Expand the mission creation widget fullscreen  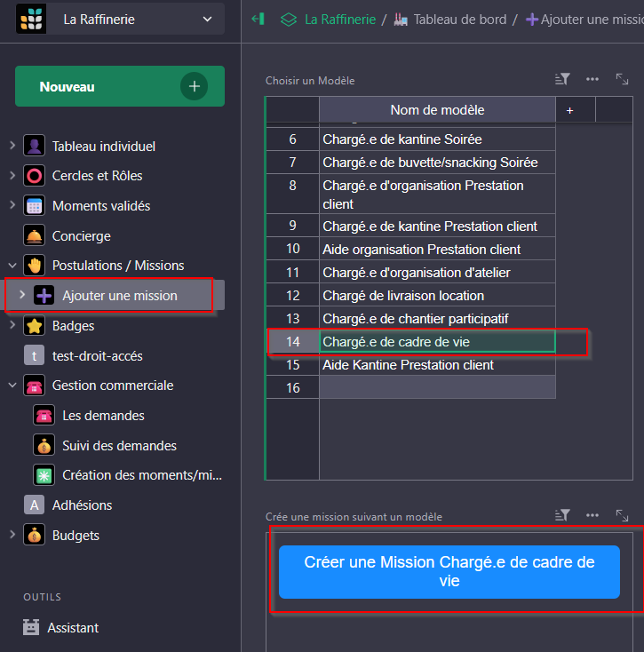point(622,515)
